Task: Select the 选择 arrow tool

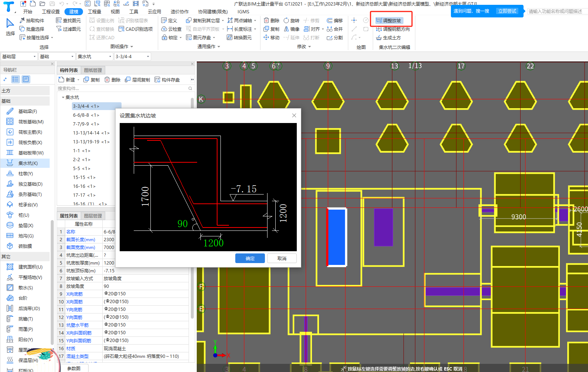Action: 10,27
